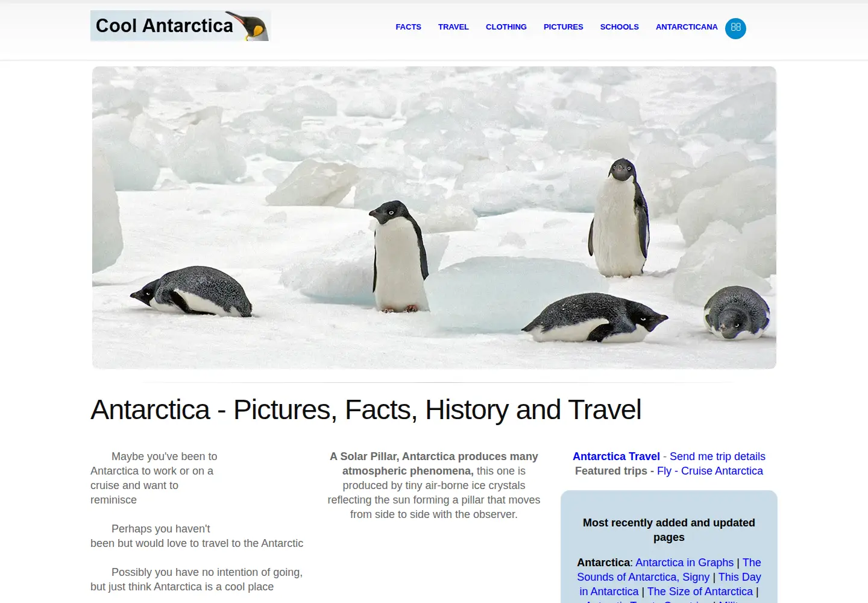The width and height of the screenshot is (868, 603).
Task: Click the 'Featured trips -' label
Action: [x=614, y=471]
